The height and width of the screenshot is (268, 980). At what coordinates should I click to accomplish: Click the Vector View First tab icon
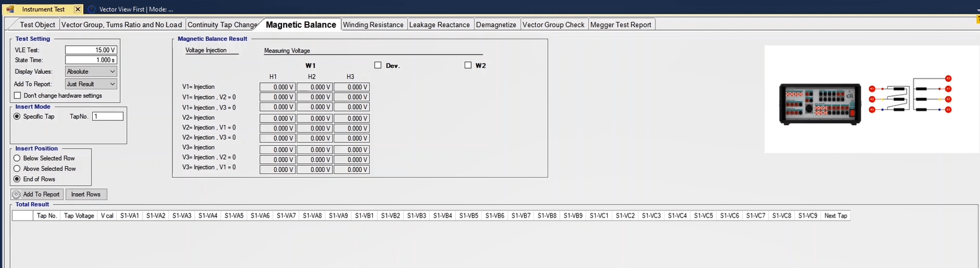tap(92, 10)
